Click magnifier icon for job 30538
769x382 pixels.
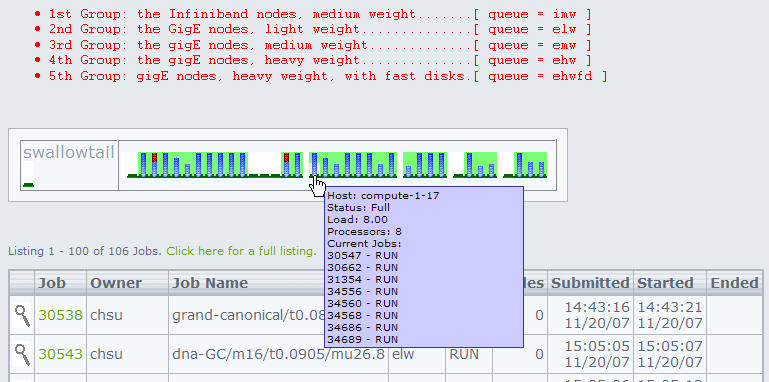[22, 315]
